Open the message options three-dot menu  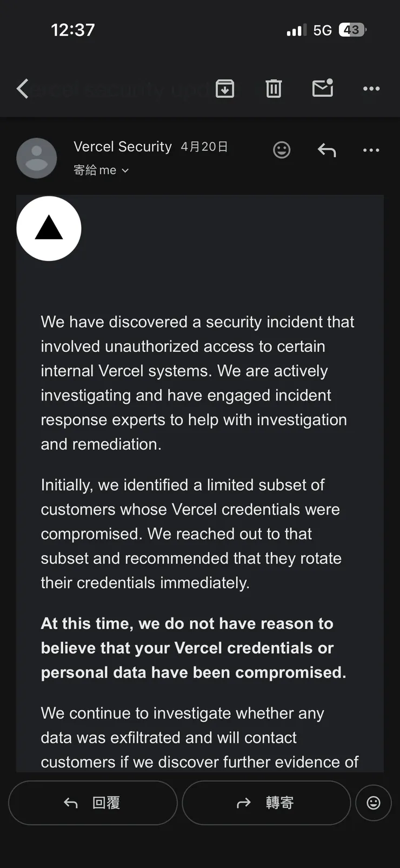pos(371,150)
